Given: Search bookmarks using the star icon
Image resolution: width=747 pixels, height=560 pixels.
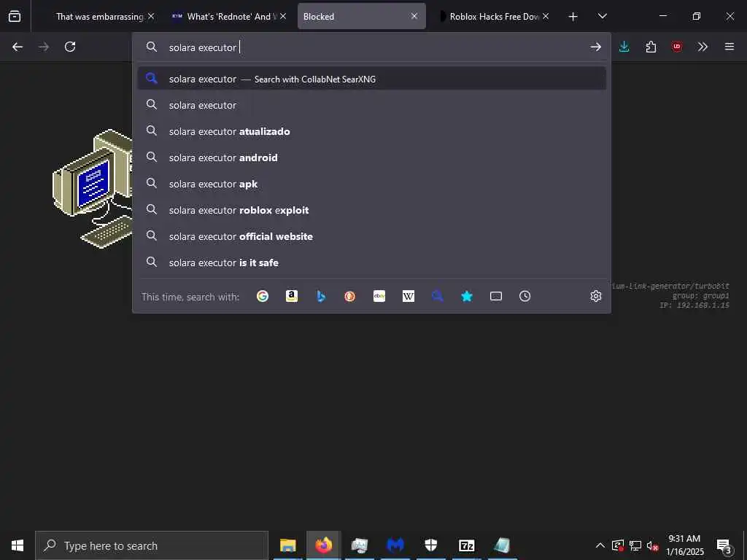Looking at the screenshot, I should [x=467, y=296].
